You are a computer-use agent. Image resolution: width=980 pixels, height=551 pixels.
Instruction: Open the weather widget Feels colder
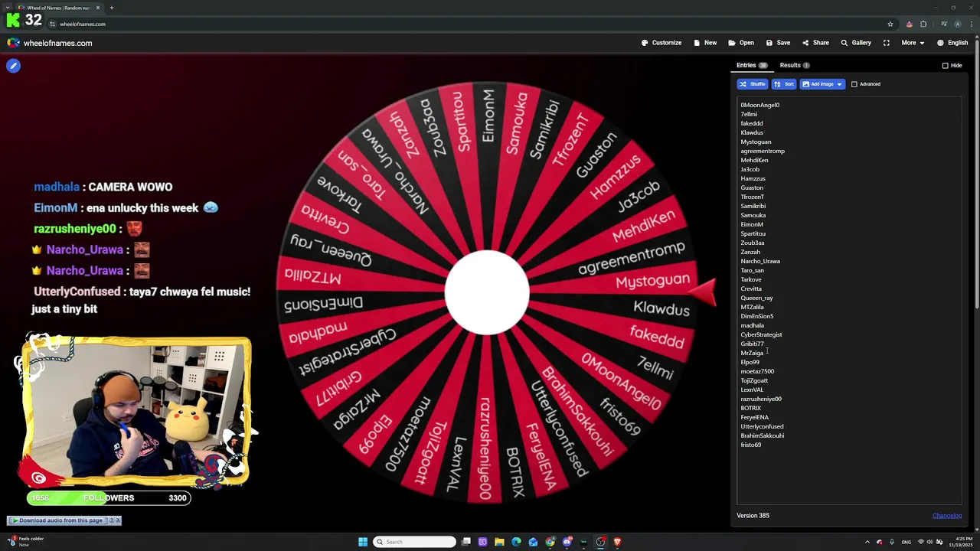coord(24,541)
